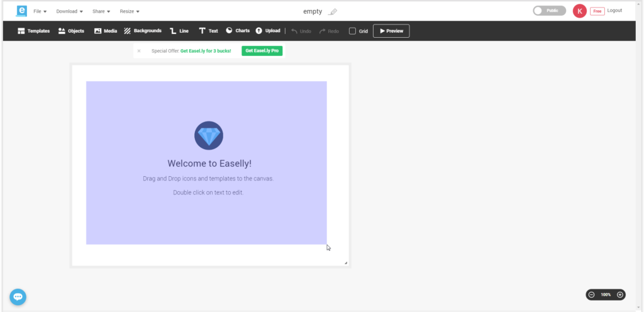The height and width of the screenshot is (312, 644).
Task: Open the Download menu
Action: tap(69, 11)
